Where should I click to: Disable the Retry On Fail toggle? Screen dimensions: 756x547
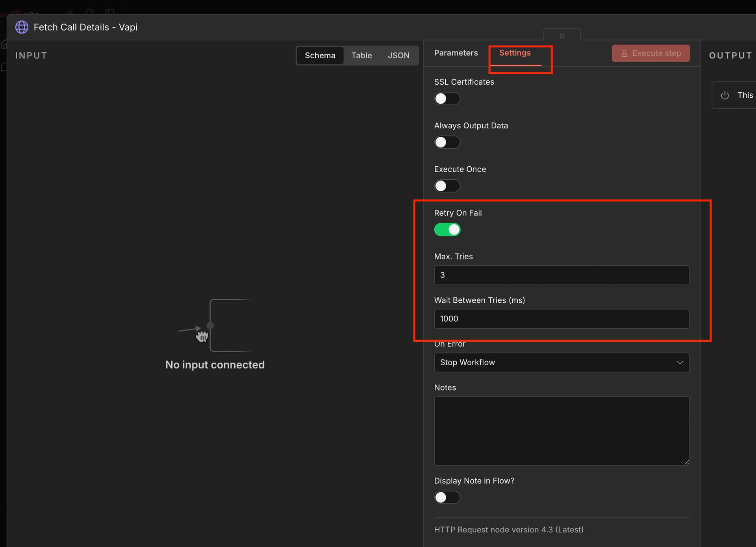[x=447, y=230]
